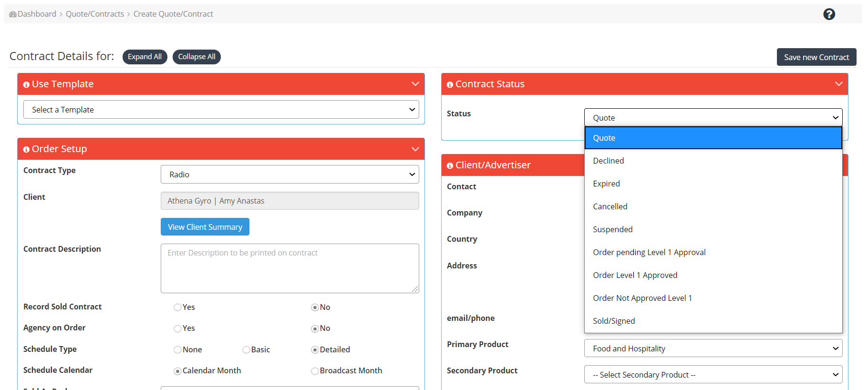
Task: Click the Company label
Action: [465, 213]
